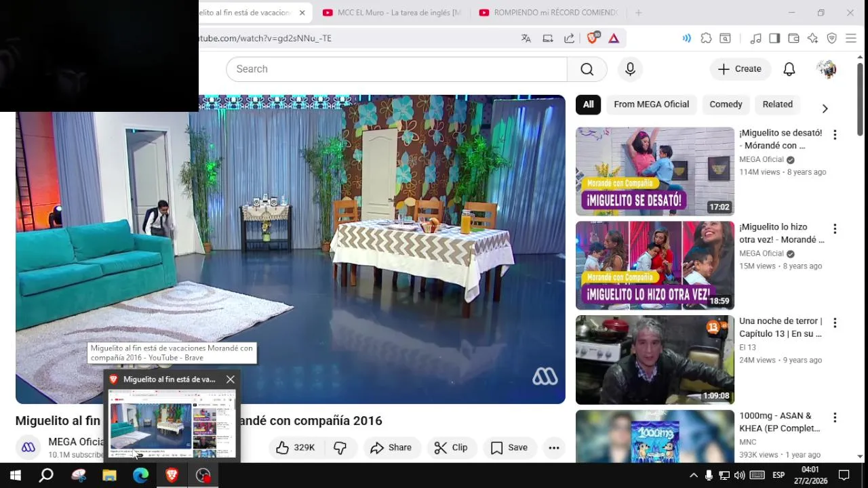Click the address bar URL
Screen dimensions: 868x488
[265, 39]
